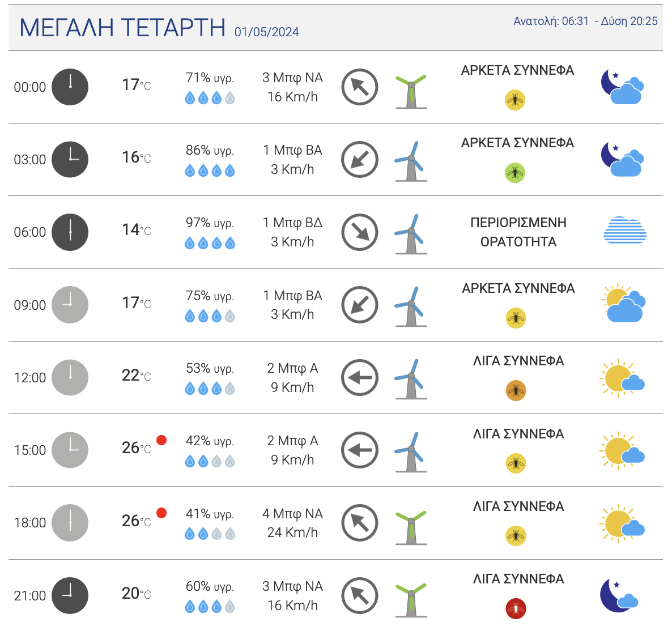The width and height of the screenshot is (672, 631).
Task: Click the red mosquito icon at 21:00
Action: point(516,608)
